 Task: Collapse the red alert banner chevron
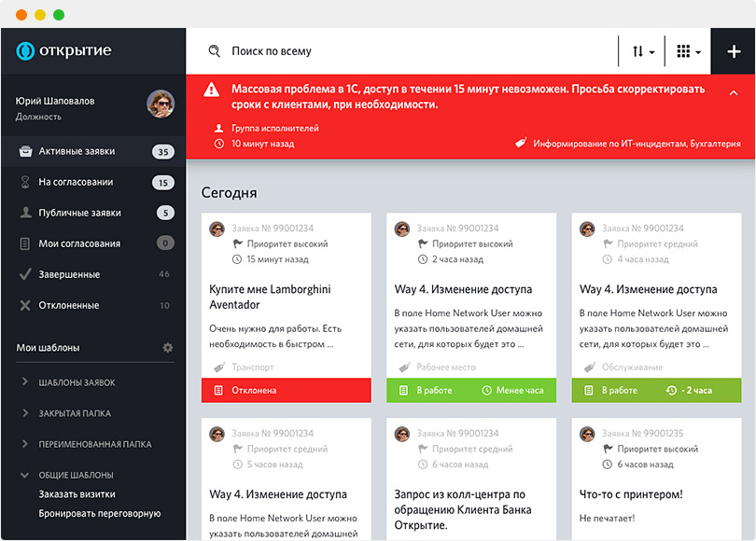click(734, 92)
